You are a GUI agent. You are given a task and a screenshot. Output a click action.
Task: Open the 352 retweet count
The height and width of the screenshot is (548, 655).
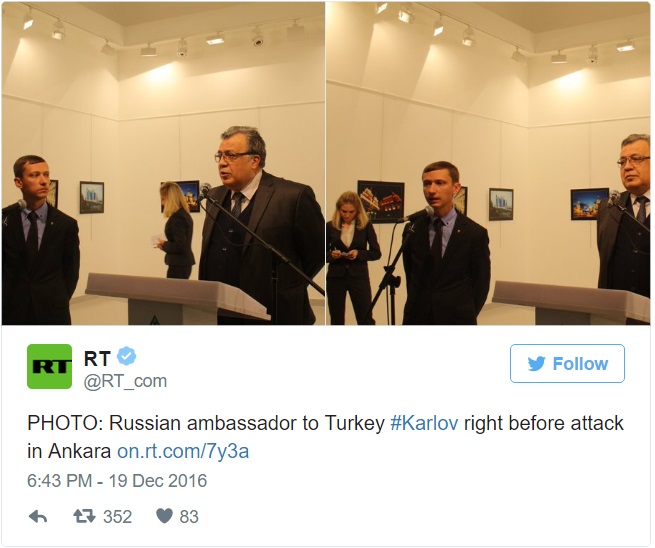(117, 517)
